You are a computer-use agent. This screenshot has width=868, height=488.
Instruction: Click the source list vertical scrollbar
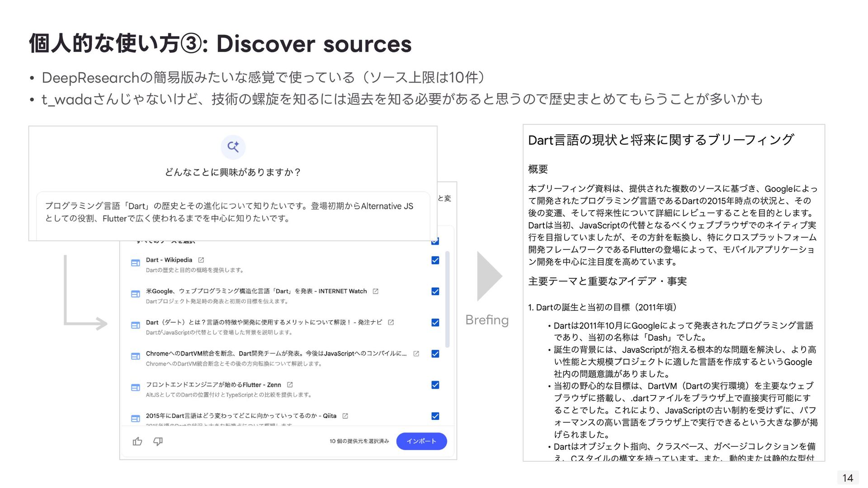448,298
